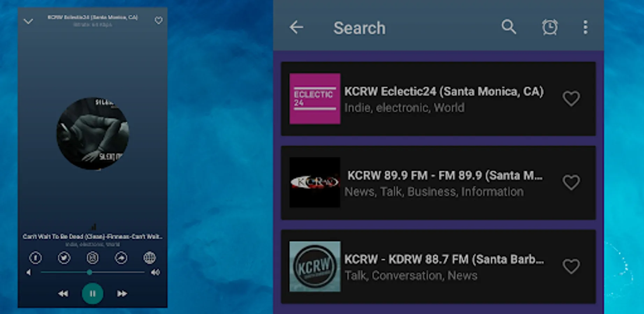The image size is (644, 314).
Task: Skip ahead with the fast-forward button
Action: pos(122,294)
